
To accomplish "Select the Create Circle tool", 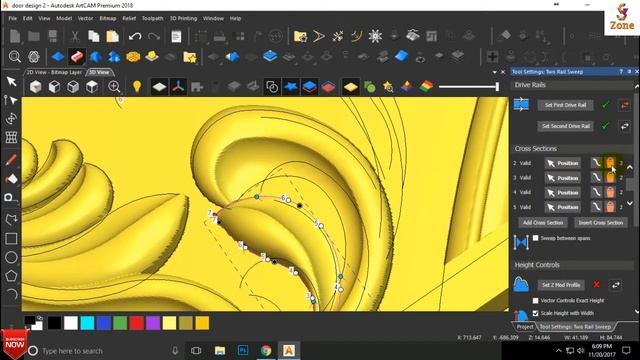I will tap(11, 257).
